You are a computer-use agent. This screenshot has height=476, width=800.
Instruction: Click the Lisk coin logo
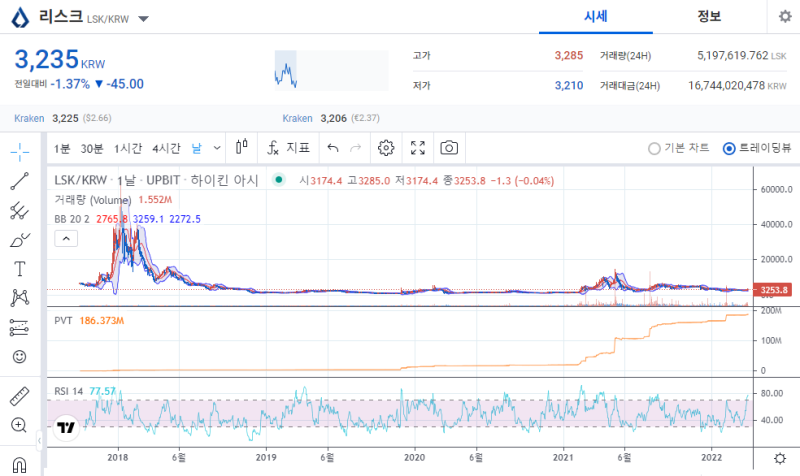(x=20, y=17)
